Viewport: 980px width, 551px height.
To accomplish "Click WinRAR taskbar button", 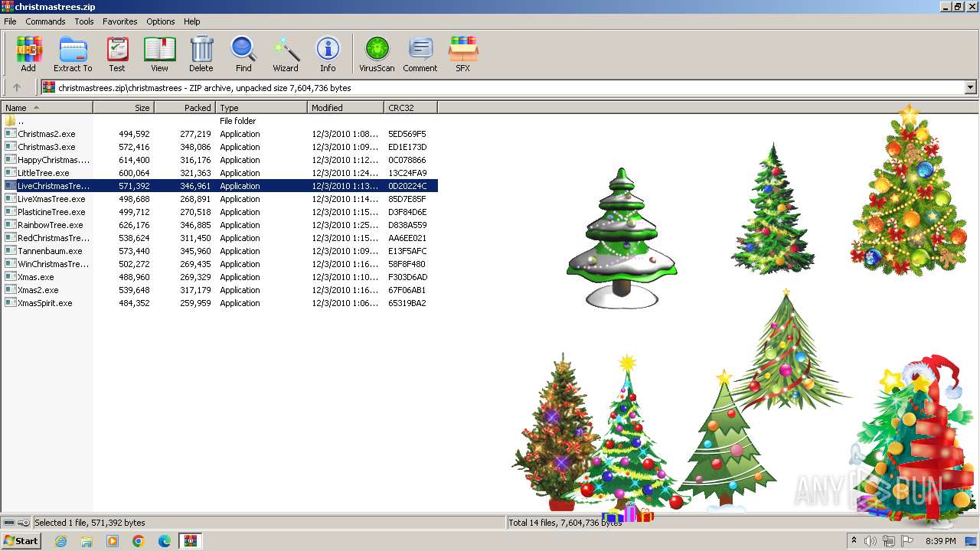I will [190, 541].
